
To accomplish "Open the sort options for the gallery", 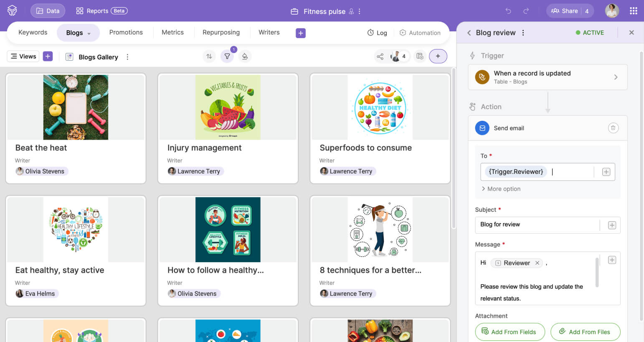I will pos(209,56).
